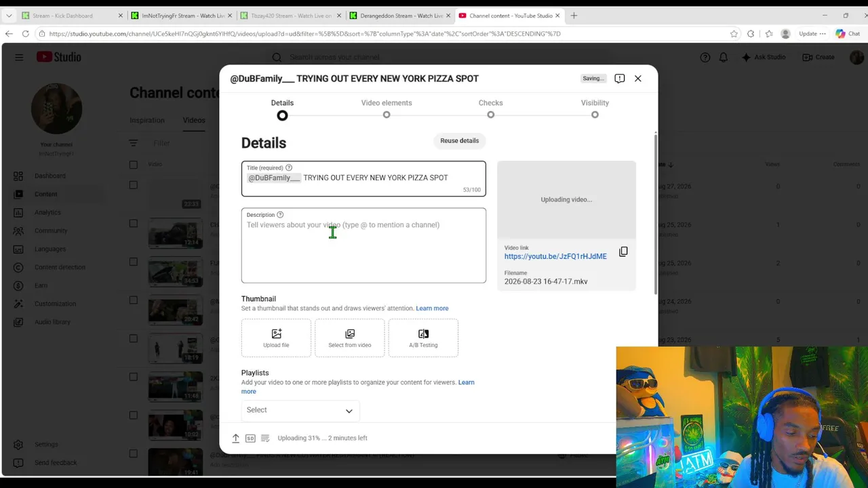Viewport: 868px width, 488px height.
Task: Switch to the Tbzay420 Stream browser tab
Action: 290,16
